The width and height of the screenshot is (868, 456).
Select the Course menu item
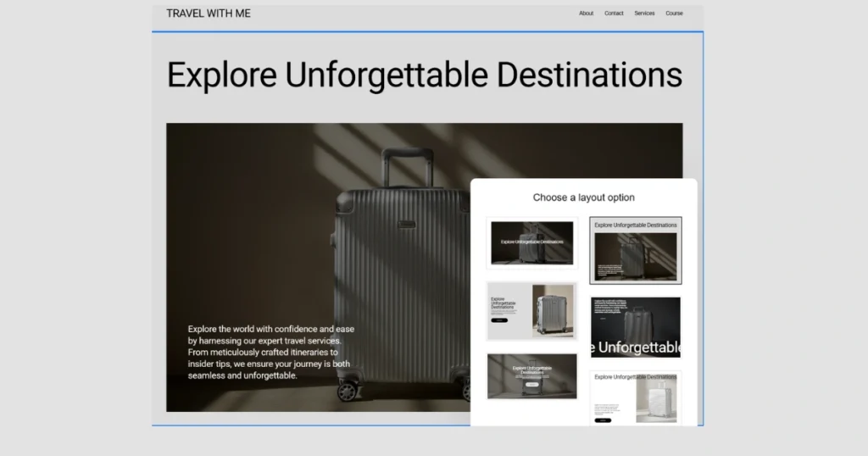click(x=674, y=14)
